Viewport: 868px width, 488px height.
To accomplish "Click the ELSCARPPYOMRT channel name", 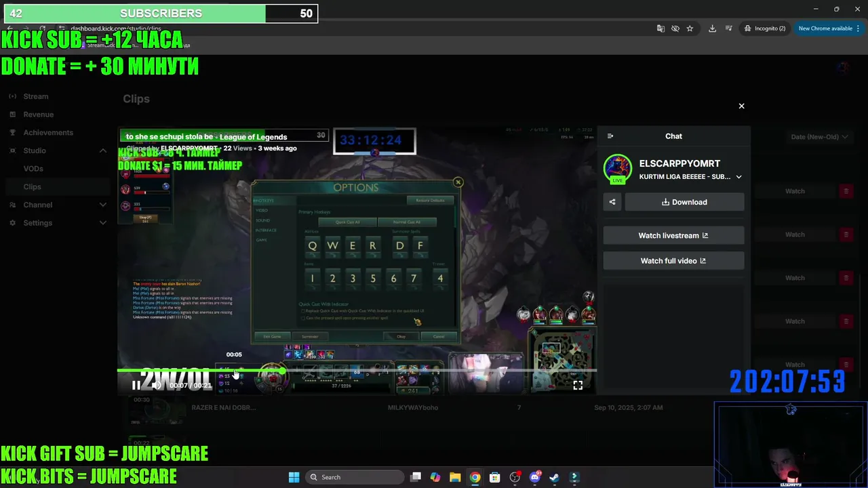I will pos(679,163).
